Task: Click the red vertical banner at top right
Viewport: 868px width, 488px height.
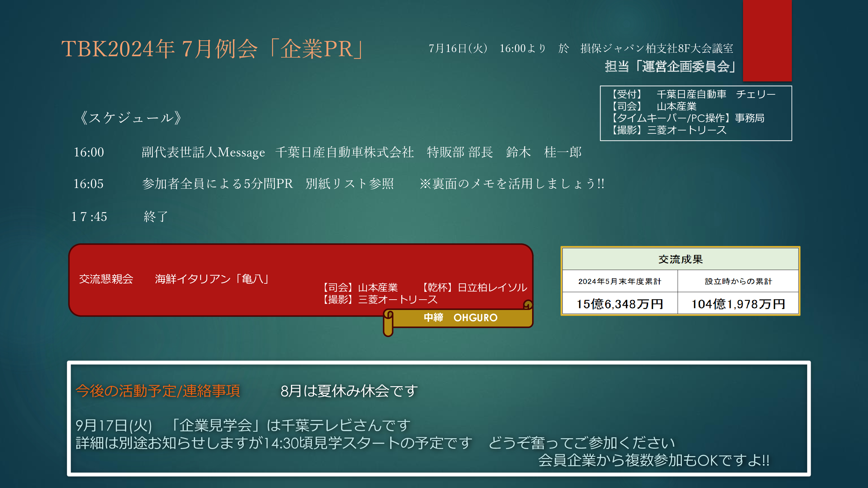Action: coord(767,40)
